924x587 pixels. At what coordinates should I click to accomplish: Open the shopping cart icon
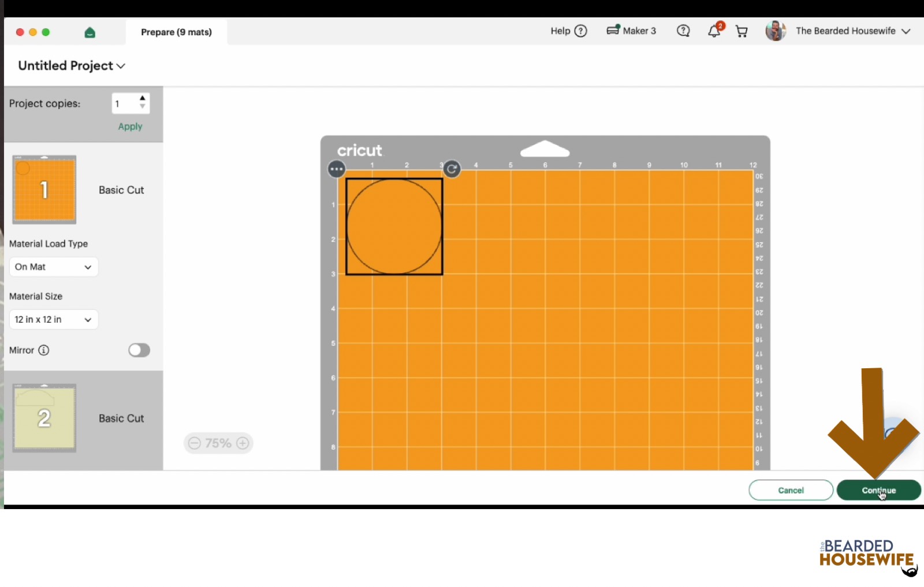[742, 31]
